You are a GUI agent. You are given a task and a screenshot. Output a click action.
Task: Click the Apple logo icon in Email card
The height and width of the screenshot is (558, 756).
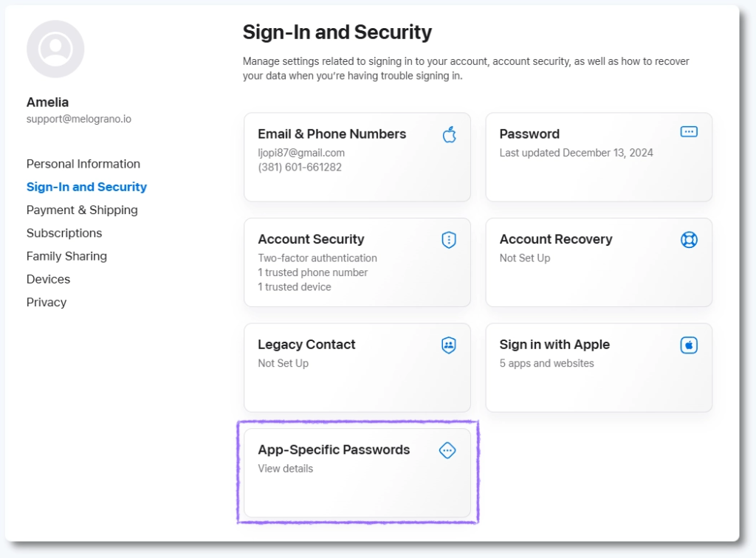point(449,134)
